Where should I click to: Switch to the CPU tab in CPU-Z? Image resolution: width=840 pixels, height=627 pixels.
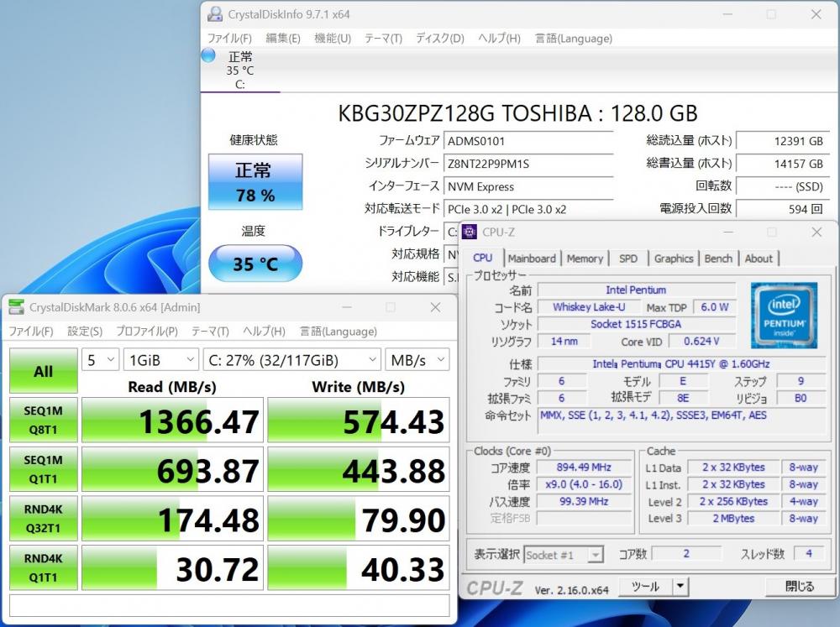click(x=482, y=258)
